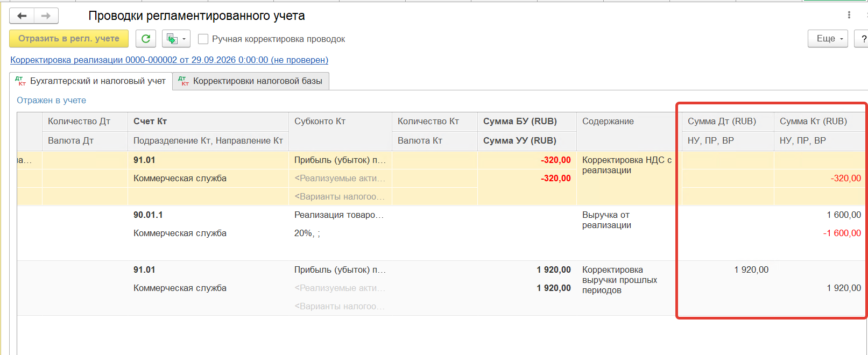
Task: Click the 20%, ; subconto cell
Action: [340, 233]
